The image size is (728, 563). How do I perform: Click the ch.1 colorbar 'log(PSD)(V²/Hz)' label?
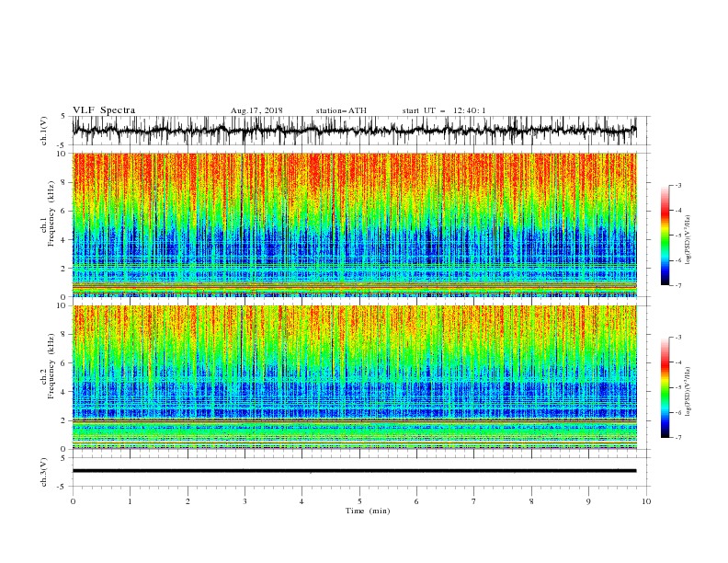click(x=689, y=240)
